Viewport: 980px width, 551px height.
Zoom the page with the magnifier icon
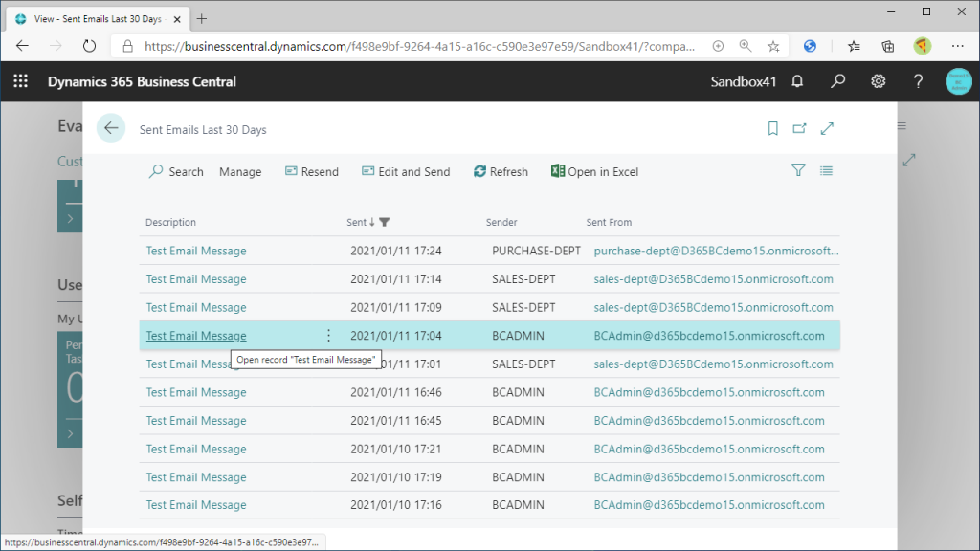(x=745, y=46)
